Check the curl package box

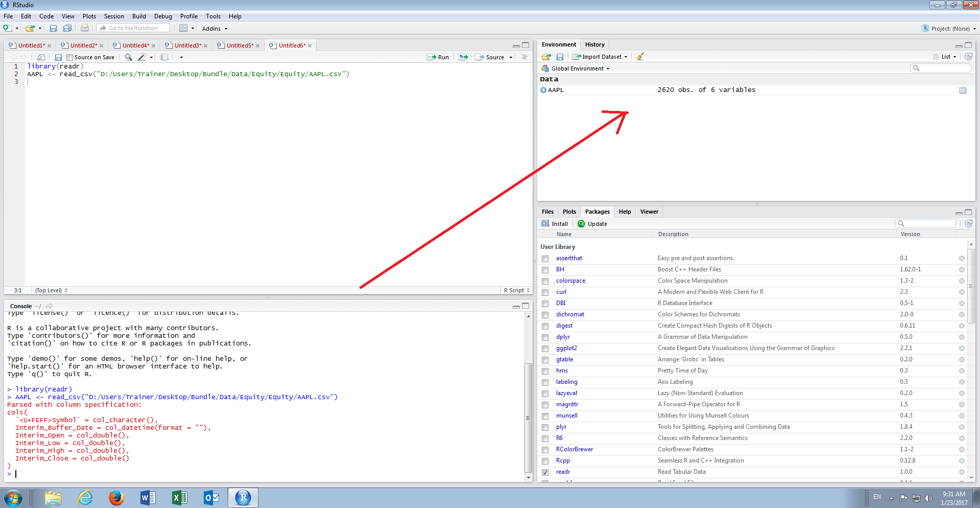(x=545, y=292)
